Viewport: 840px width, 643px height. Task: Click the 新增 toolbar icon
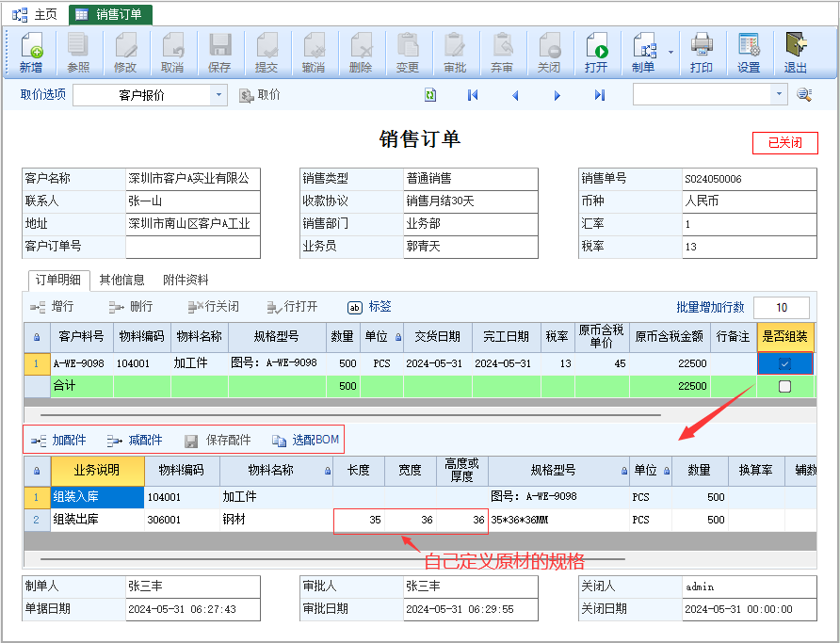tap(31, 53)
